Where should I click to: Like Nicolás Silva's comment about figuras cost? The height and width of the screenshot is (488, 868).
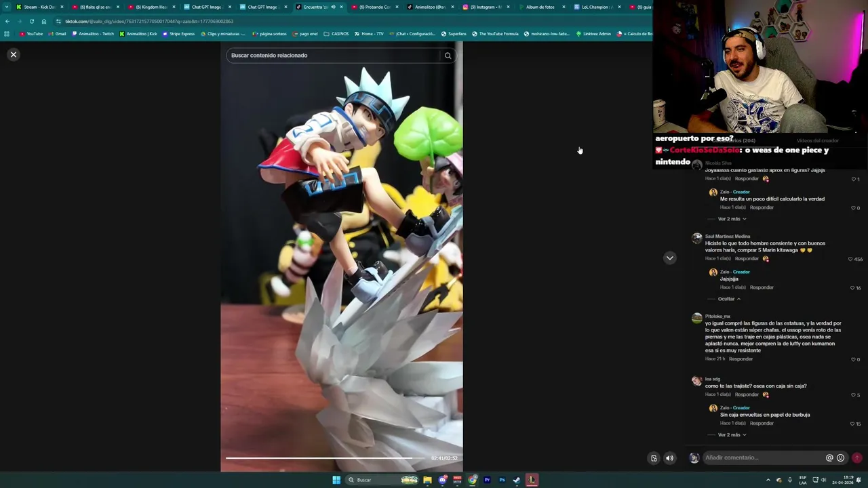(853, 179)
